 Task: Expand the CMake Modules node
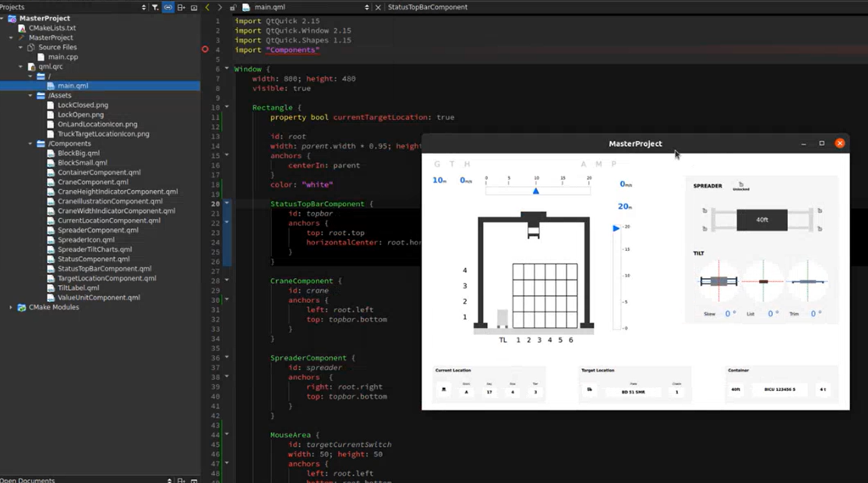(x=11, y=307)
